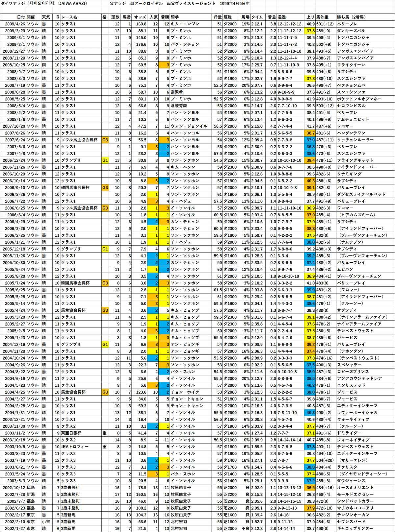Screen dimensions: 395x532
Task: Select the winner cell セロウンビスル
Action: (x=351, y=106)
